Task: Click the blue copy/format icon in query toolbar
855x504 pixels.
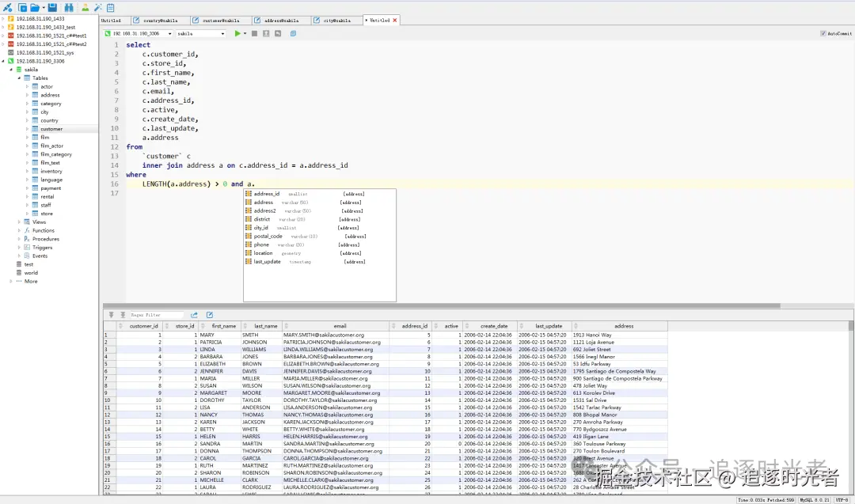Action: click(x=293, y=34)
